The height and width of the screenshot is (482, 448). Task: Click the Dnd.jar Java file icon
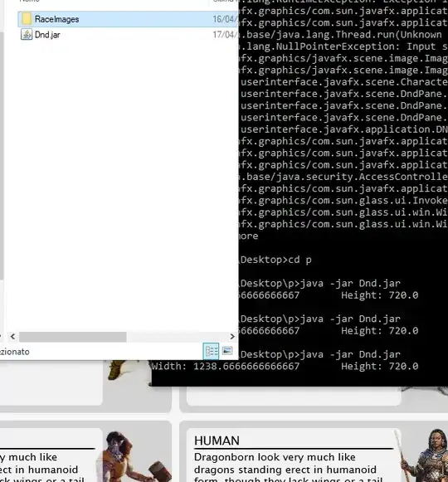click(x=27, y=35)
